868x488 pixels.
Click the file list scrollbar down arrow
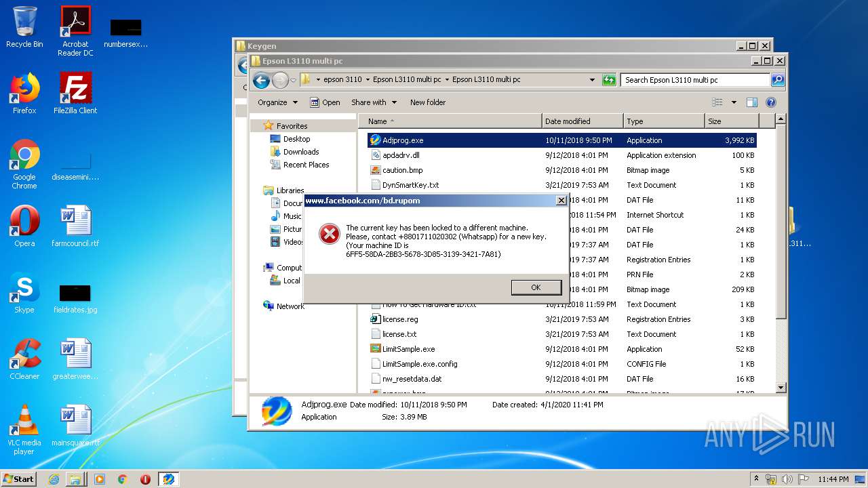pyautogui.click(x=781, y=388)
